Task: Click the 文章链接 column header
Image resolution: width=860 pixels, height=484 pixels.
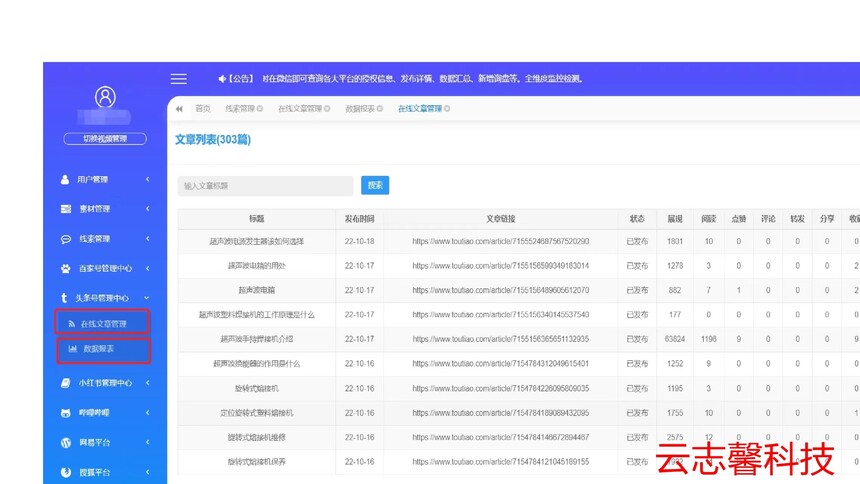Action: pos(501,219)
